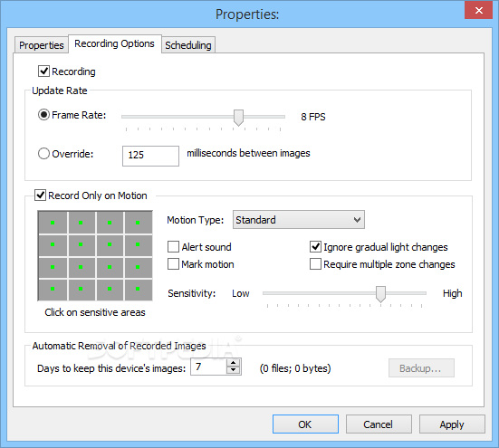
Task: Click the Sensitivity slider thumb
Action: click(380, 294)
